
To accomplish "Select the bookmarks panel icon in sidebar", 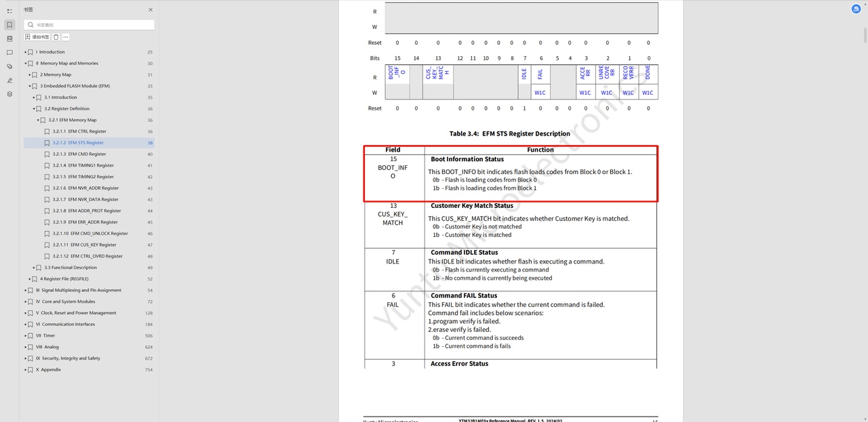I will coord(9,25).
